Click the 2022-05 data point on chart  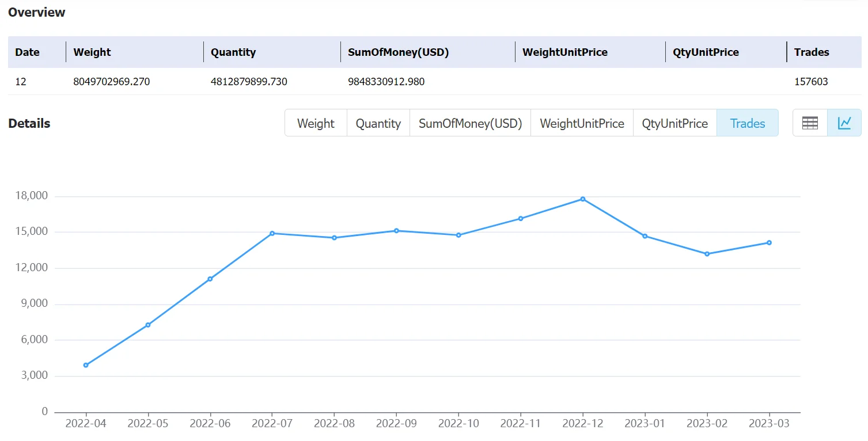point(148,325)
